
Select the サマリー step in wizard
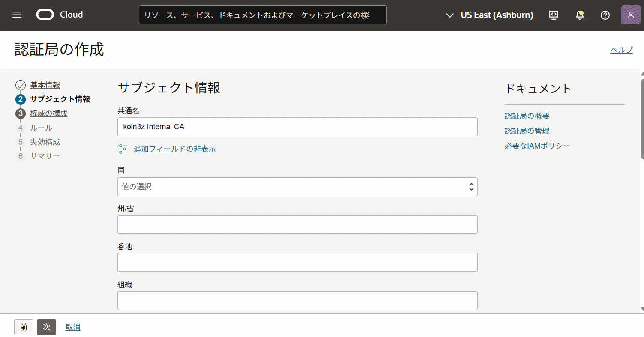(45, 156)
